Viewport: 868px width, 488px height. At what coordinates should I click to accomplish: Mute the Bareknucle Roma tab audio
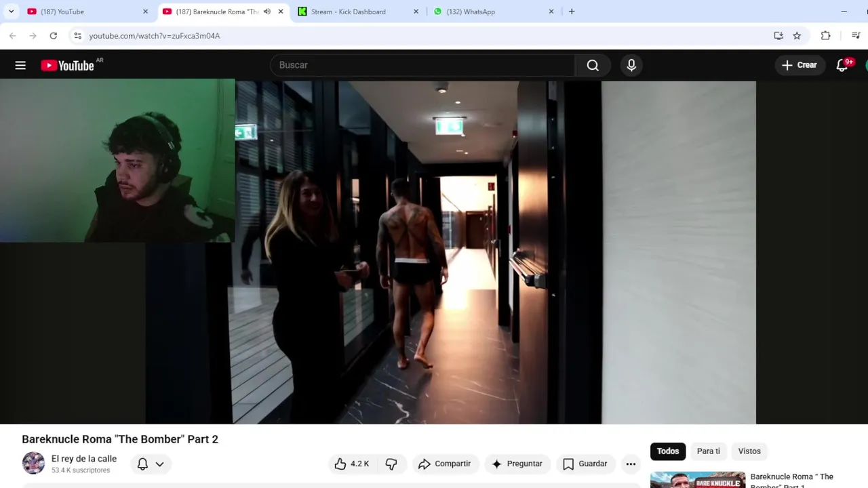click(x=267, y=12)
